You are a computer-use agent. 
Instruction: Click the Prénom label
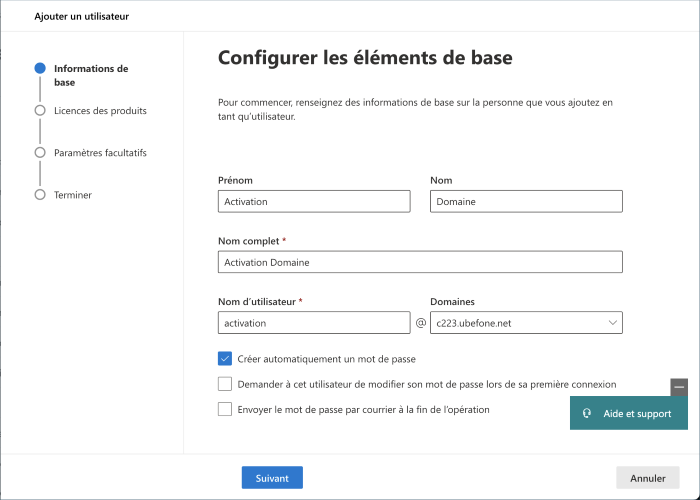click(x=235, y=180)
